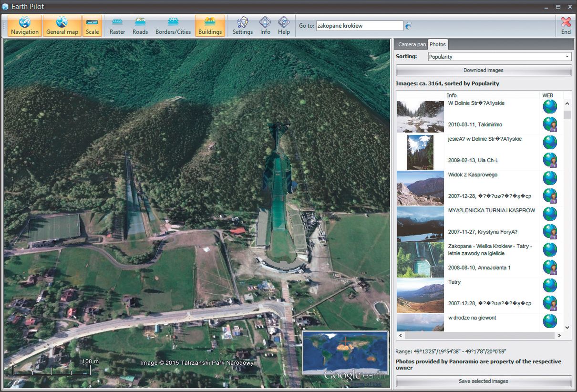Disable the Buildings layer toggle
This screenshot has width=577, height=392.
210,26
